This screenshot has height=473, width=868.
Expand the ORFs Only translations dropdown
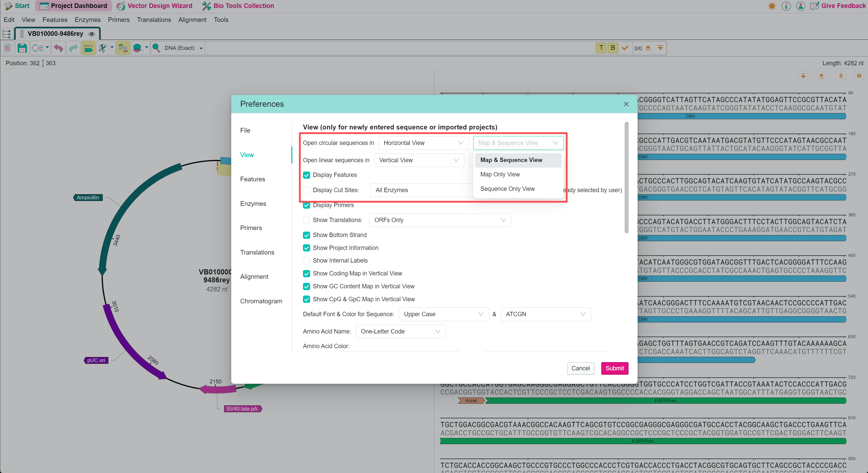pyautogui.click(x=440, y=220)
